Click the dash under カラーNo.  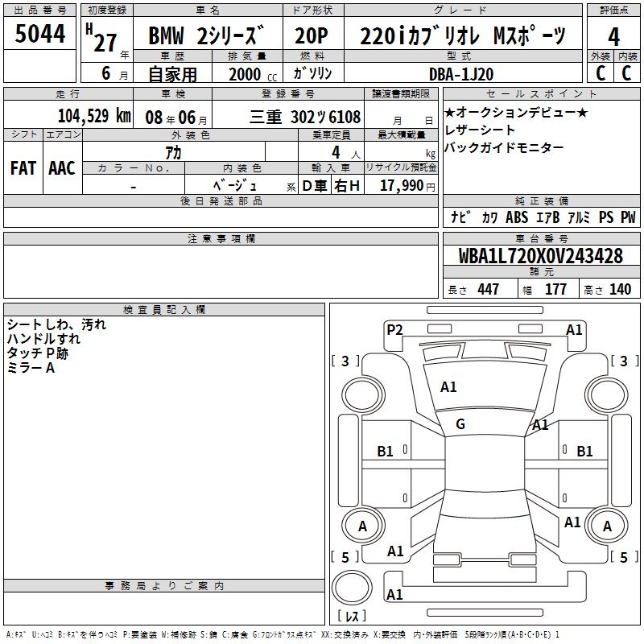pos(134,188)
